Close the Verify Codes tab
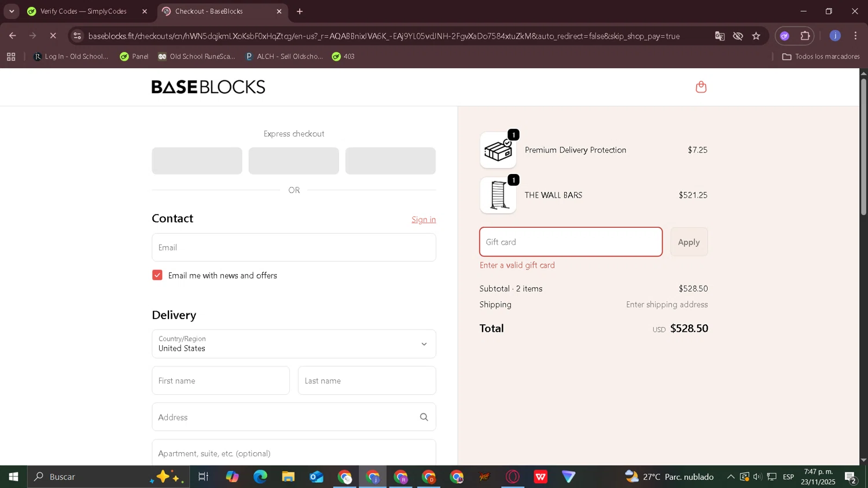Image resolution: width=868 pixels, height=488 pixels. coord(145,12)
